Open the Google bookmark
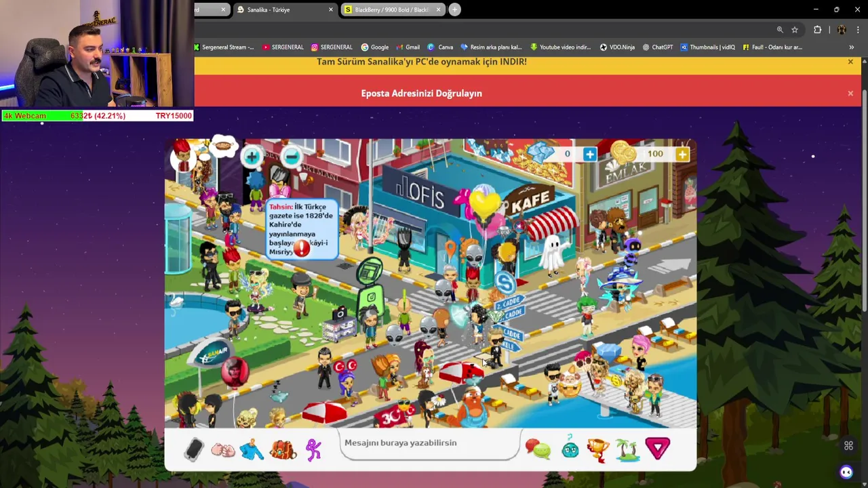This screenshot has height=488, width=868. tap(375, 47)
